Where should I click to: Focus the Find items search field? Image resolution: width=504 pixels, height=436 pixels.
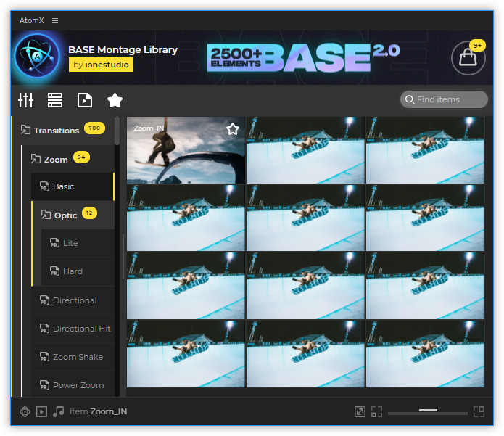[x=444, y=99]
